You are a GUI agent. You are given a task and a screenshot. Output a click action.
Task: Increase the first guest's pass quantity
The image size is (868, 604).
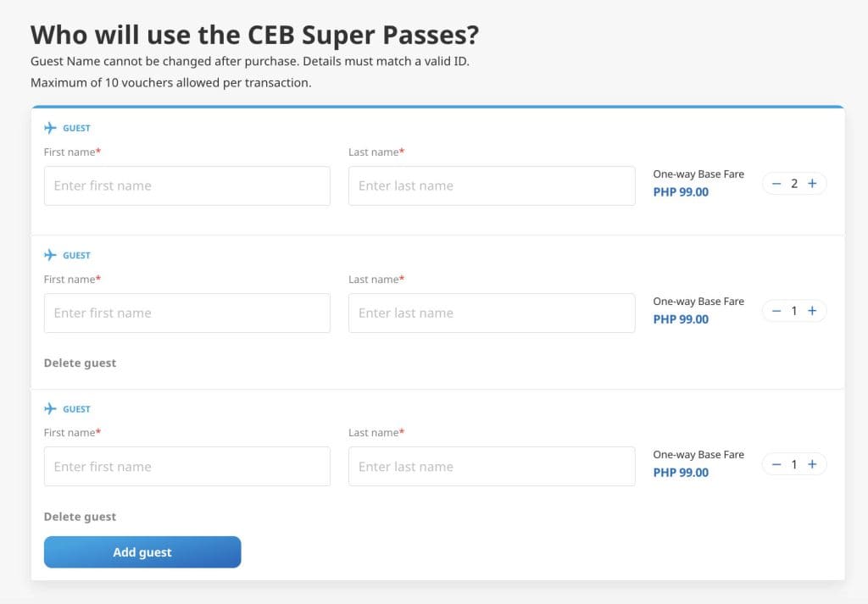pyautogui.click(x=812, y=183)
